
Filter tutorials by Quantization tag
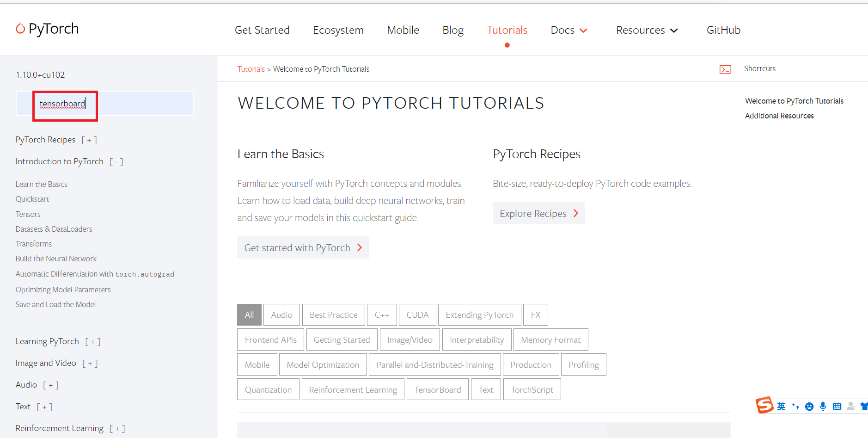(269, 389)
